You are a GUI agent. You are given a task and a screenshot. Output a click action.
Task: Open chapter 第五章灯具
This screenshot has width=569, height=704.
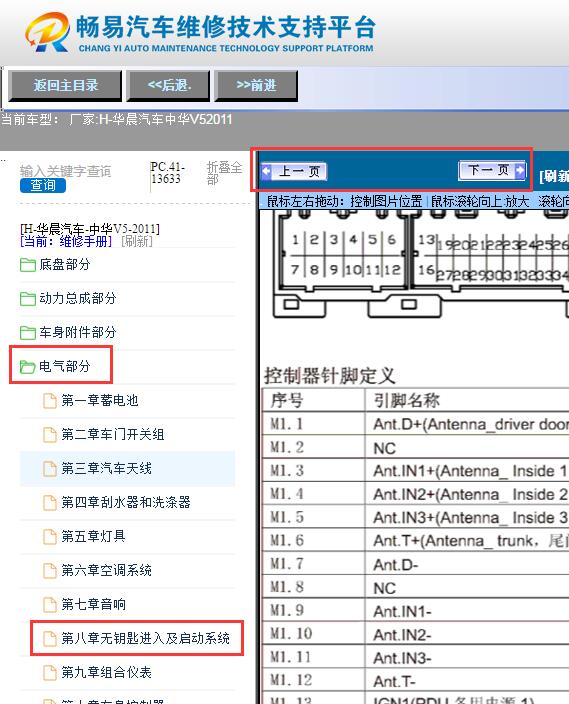93,536
